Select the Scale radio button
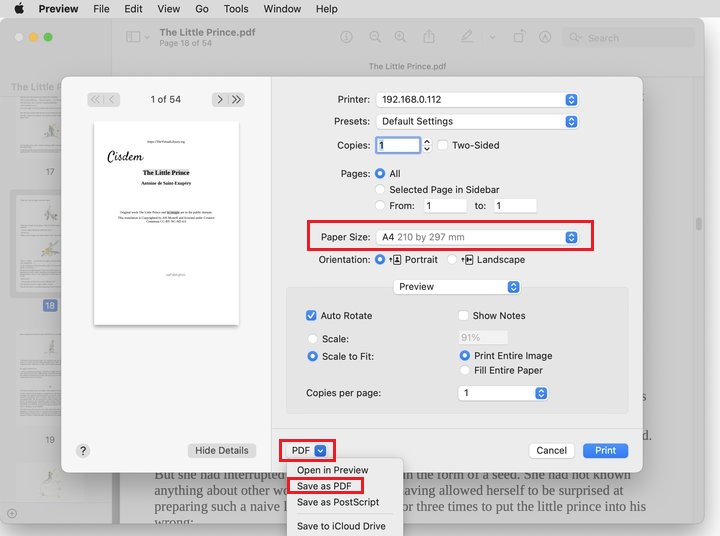 (312, 339)
